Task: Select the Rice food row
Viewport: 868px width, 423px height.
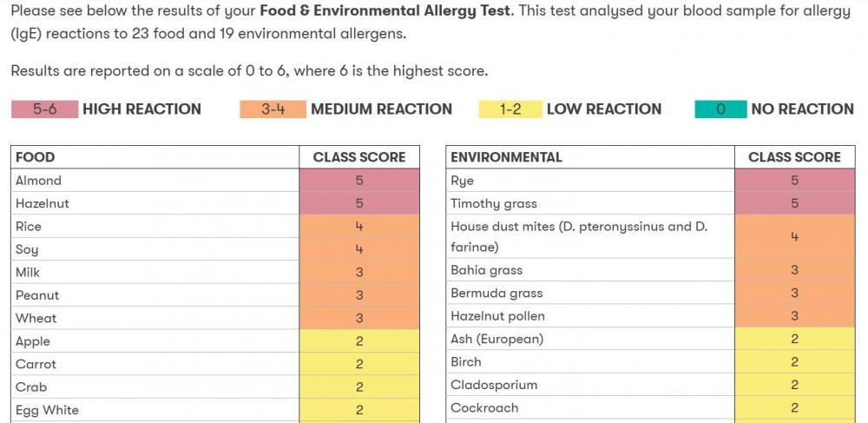Action: pos(215,227)
